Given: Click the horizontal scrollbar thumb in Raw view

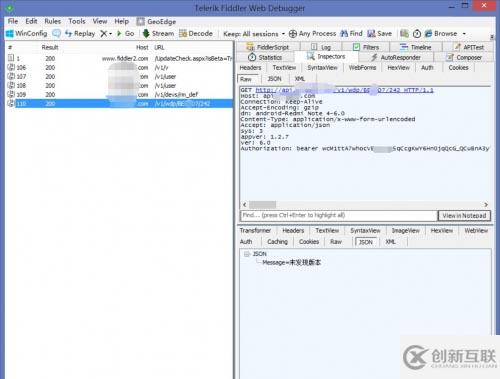Looking at the screenshot, I should (262, 204).
